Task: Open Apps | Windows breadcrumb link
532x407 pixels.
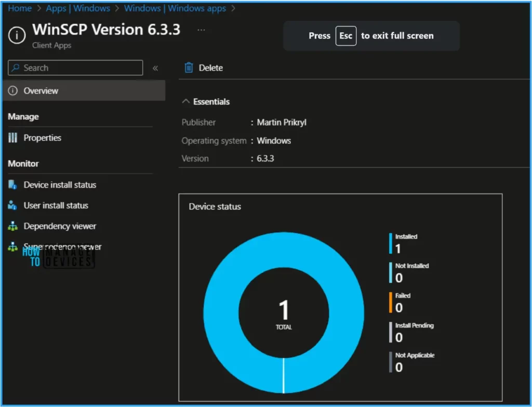Action: (78, 8)
